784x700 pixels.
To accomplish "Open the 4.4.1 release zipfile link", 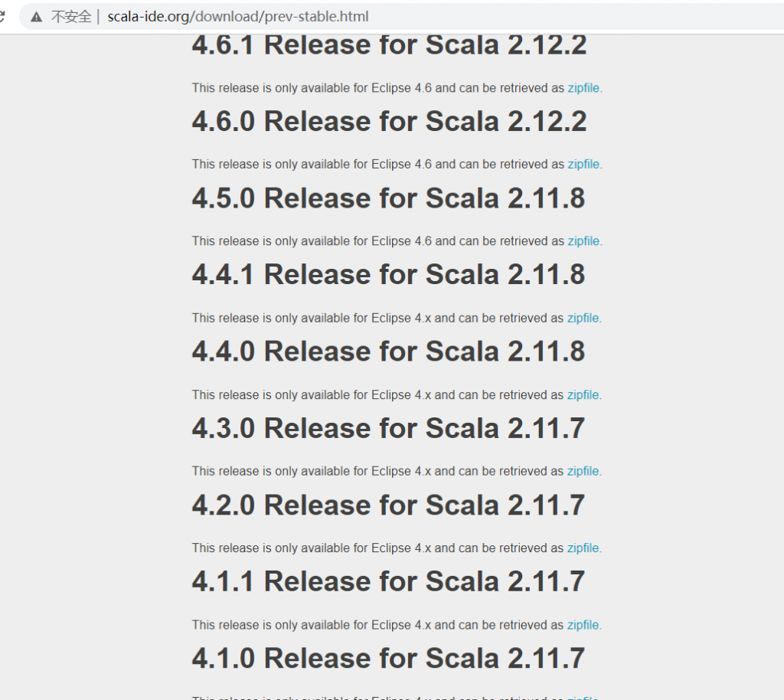I will tap(583, 318).
